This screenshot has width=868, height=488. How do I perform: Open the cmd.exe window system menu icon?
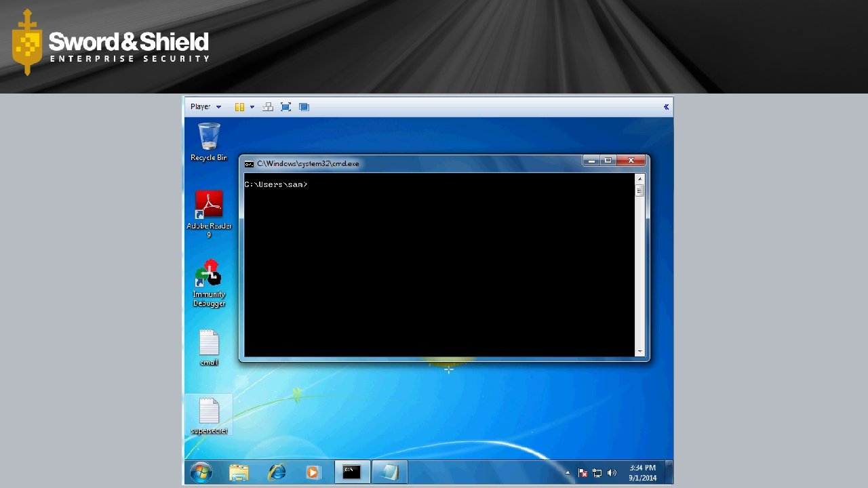pos(249,163)
